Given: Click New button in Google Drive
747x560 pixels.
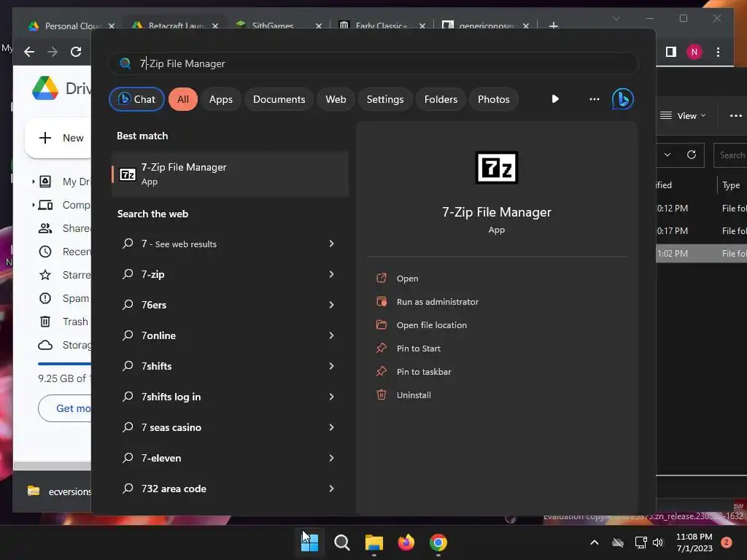Looking at the screenshot, I should 58,138.
